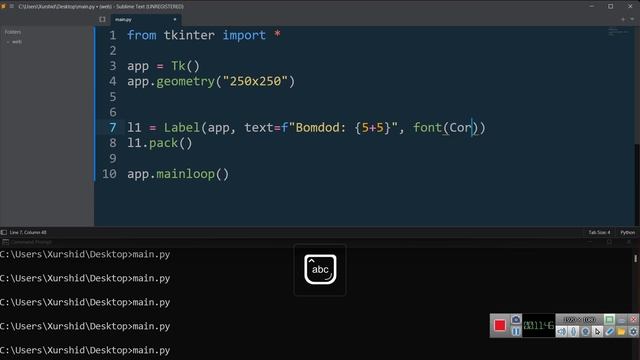Click the "250x250" string on line 4

255,81
